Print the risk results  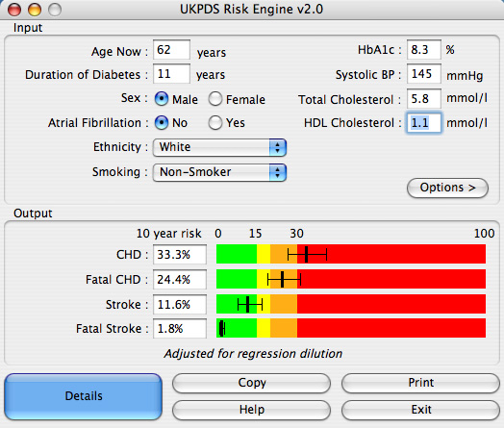pos(420,383)
